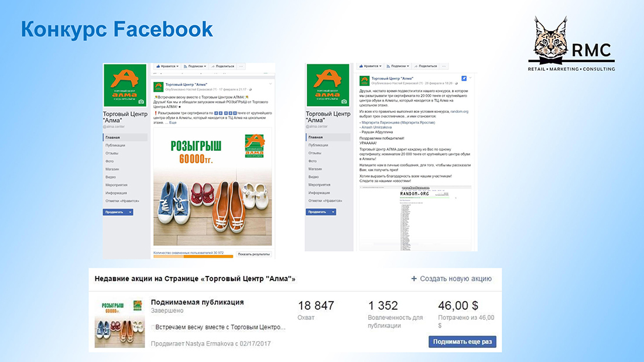Click the RMC lynx logo
Screen dimensions: 644x362
(x=551, y=41)
